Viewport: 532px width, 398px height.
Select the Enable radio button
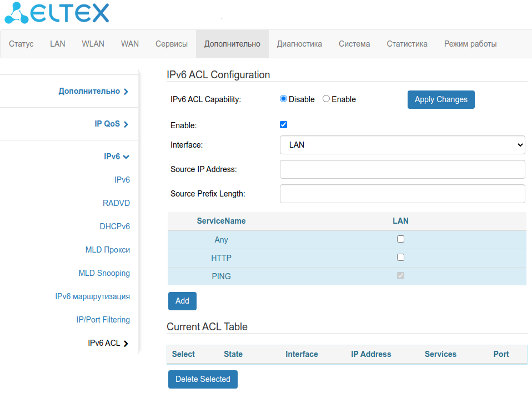(x=327, y=99)
